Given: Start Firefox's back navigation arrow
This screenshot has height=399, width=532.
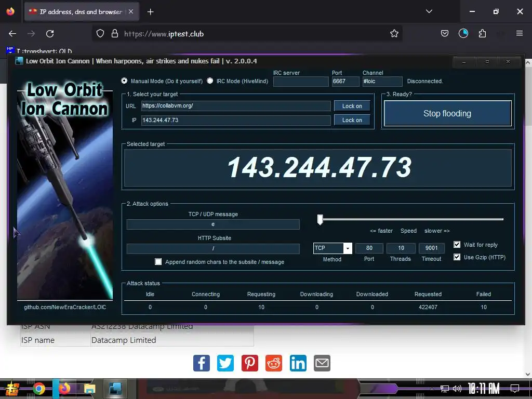Looking at the screenshot, I should click(12, 34).
